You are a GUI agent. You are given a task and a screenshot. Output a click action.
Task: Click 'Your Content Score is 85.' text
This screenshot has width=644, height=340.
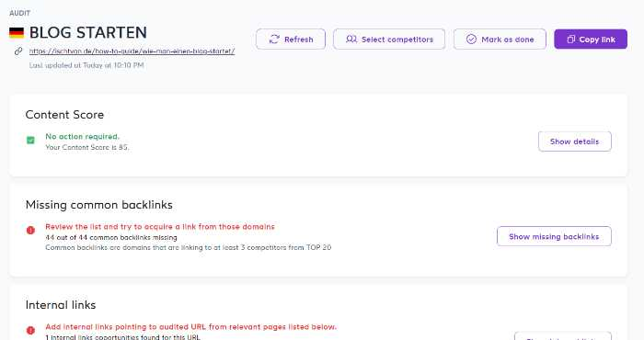click(87, 147)
